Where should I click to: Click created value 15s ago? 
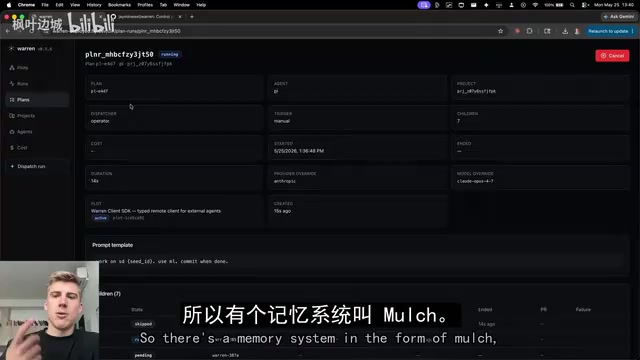(x=282, y=211)
